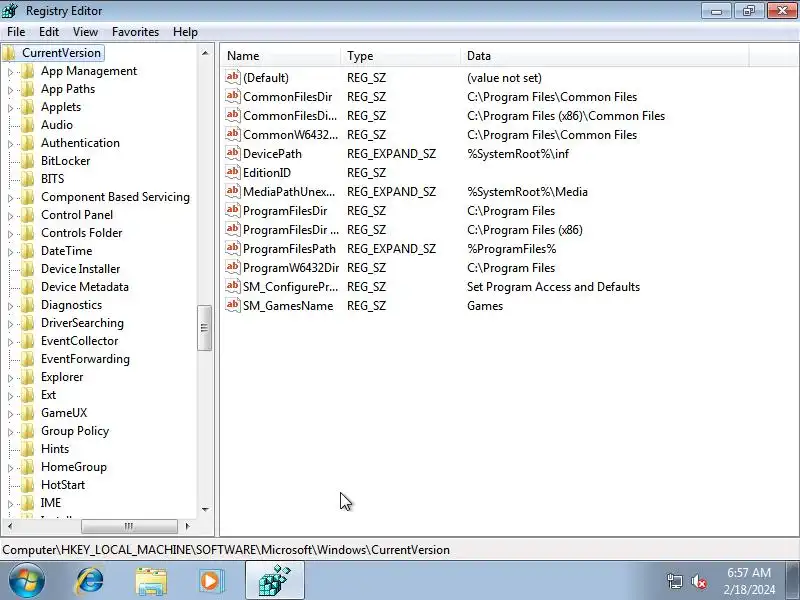Click the ProgramFilesPath value icon
The image size is (800, 600).
coord(233,248)
